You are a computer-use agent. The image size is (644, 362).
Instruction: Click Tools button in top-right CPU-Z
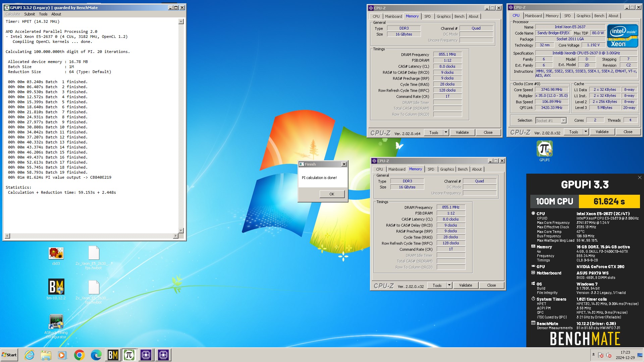[574, 132]
